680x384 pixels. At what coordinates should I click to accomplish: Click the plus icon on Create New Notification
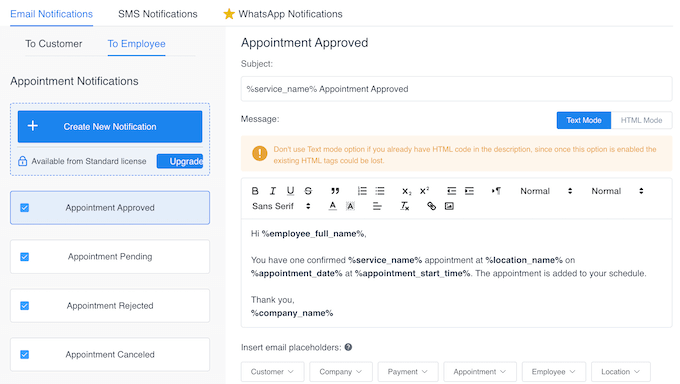33,126
